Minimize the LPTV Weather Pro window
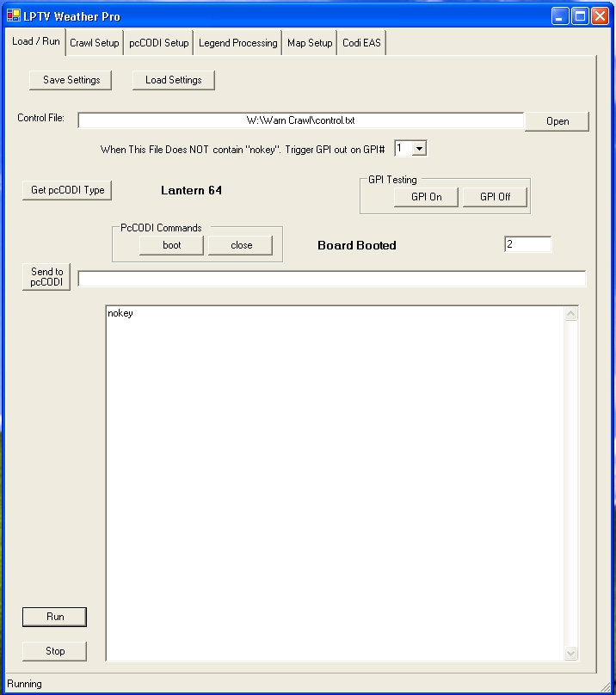This screenshot has width=616, height=695. coord(560,16)
